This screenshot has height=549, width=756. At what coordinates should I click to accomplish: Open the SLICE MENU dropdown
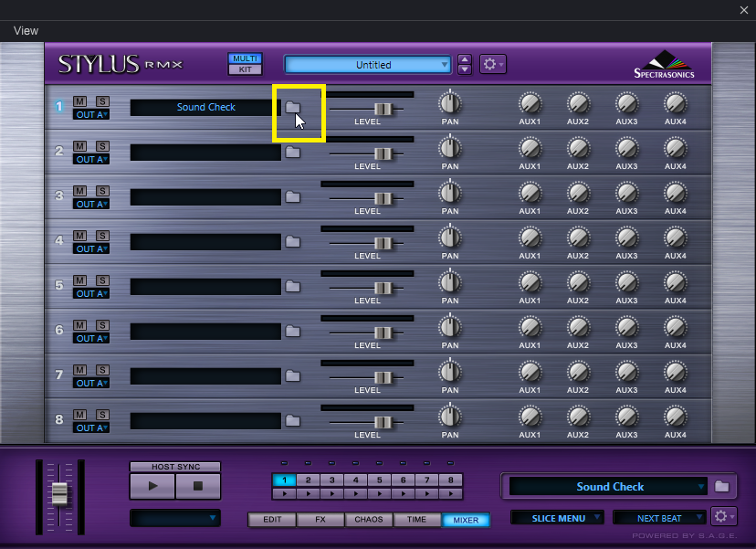tap(558, 518)
